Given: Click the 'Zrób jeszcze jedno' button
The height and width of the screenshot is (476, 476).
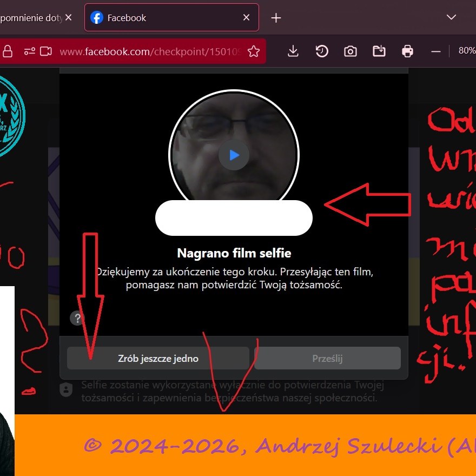Looking at the screenshot, I should [158, 359].
